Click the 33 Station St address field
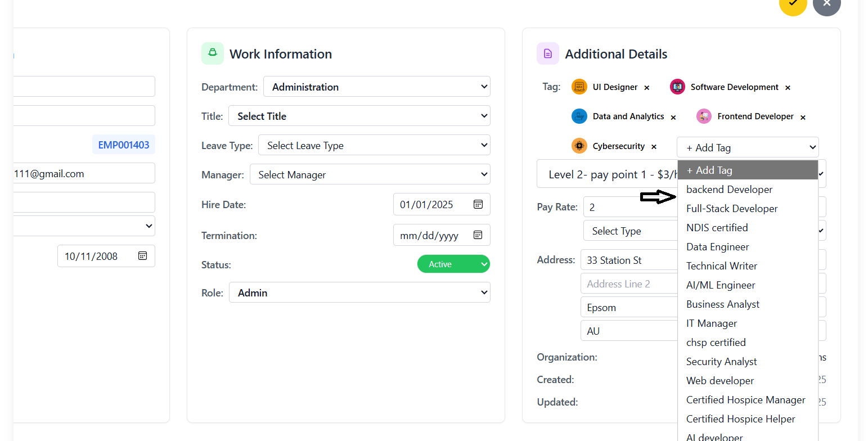 tap(629, 260)
